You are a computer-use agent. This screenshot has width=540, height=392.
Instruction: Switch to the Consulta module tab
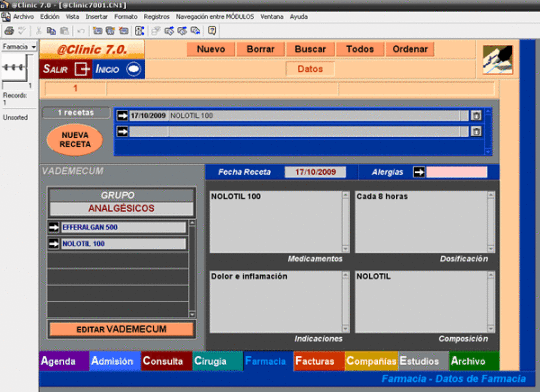pyautogui.click(x=166, y=361)
